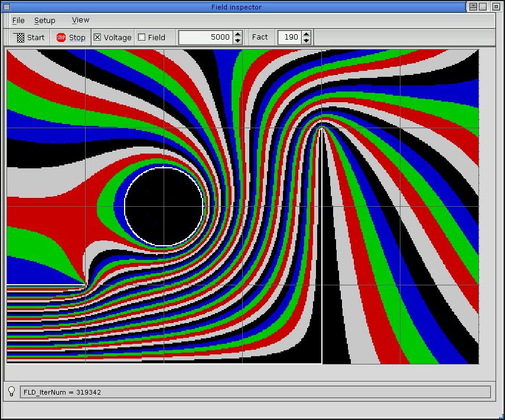The width and height of the screenshot is (505, 420).
Task: Increment the Fact value using up arrow
Action: coord(306,34)
